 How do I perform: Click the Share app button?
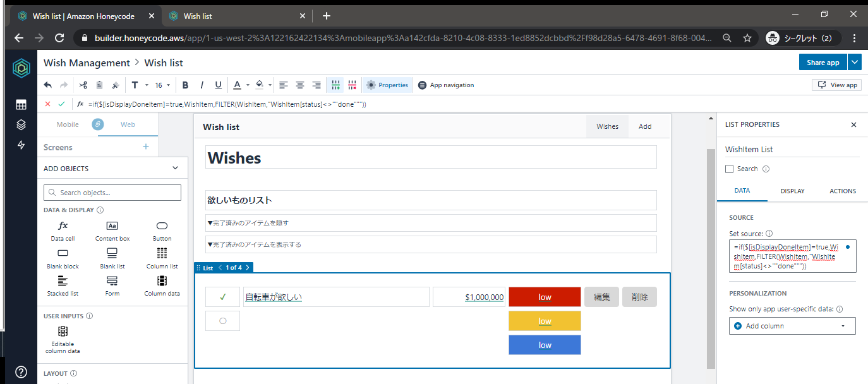[x=823, y=62]
